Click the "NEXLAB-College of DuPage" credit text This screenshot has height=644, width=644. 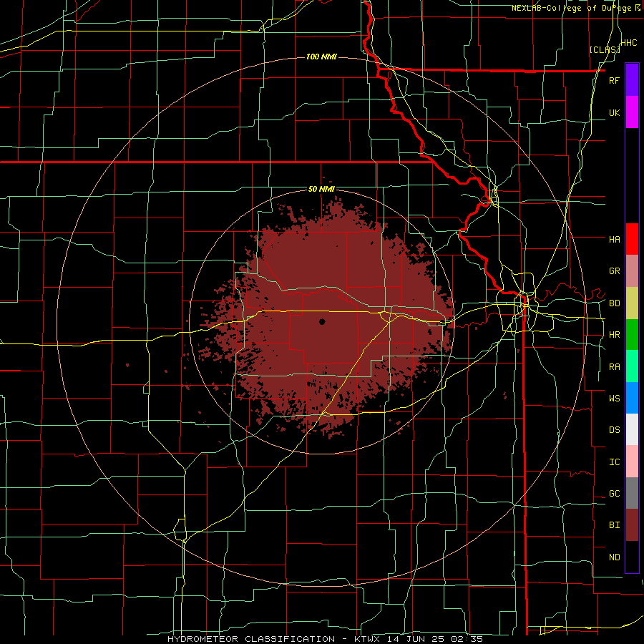point(572,8)
